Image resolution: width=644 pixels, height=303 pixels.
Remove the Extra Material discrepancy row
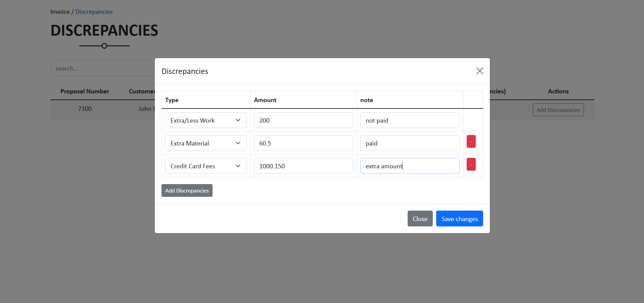[x=471, y=142]
